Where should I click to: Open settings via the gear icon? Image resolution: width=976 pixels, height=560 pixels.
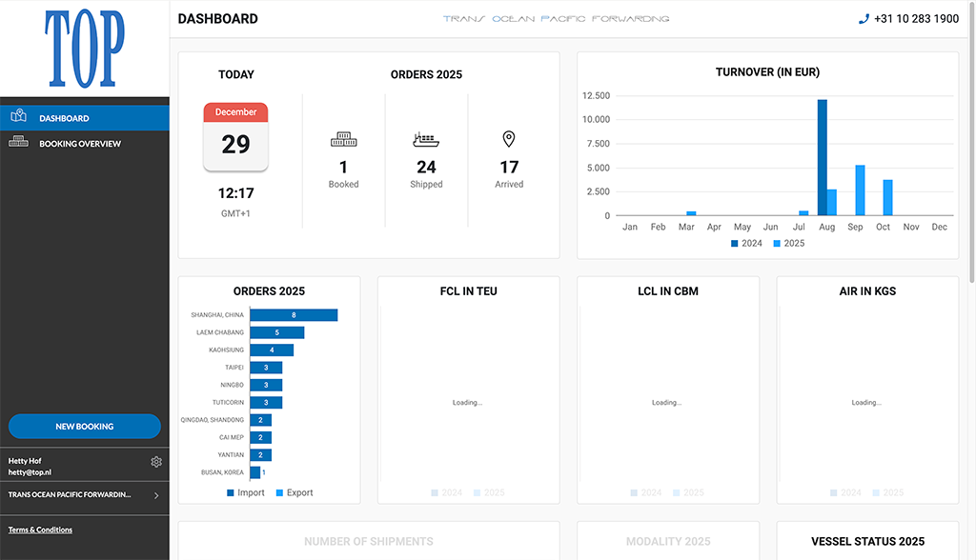[156, 462]
